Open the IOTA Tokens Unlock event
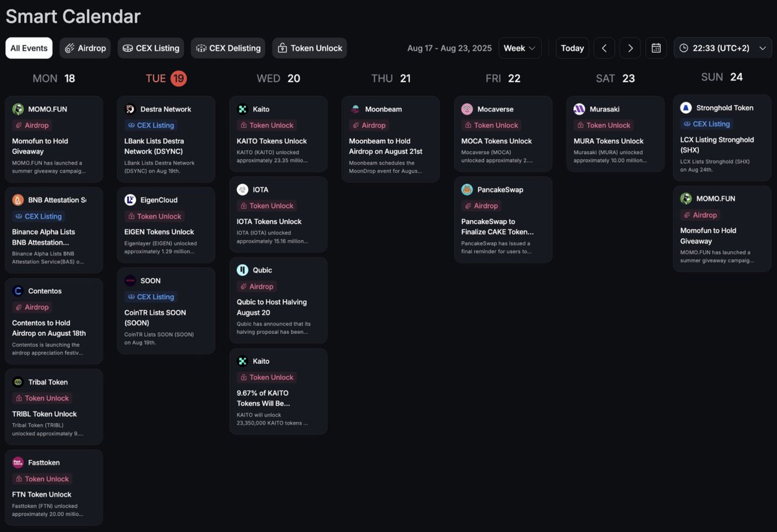This screenshot has height=532, width=777. tap(278, 214)
